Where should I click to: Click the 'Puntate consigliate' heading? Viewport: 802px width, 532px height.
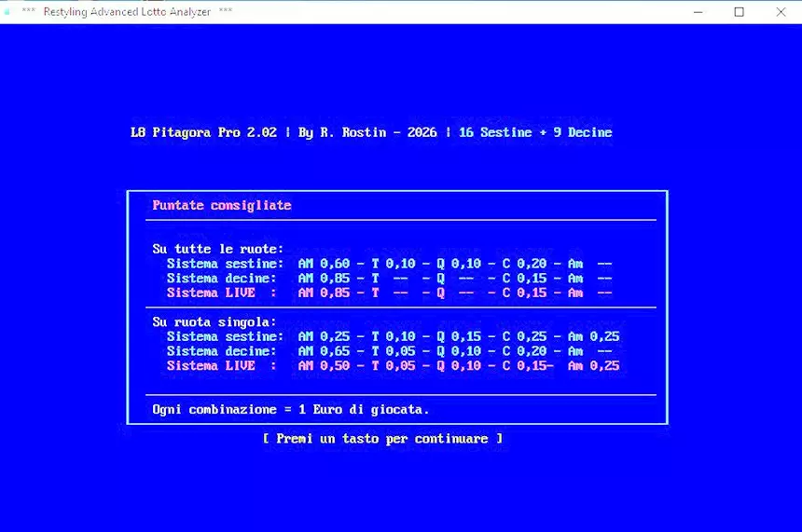pos(222,206)
